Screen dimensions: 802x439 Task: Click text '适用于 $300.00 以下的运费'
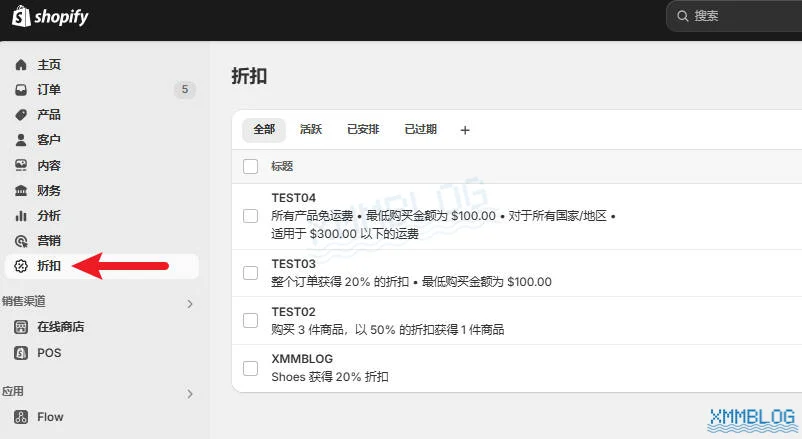click(x=345, y=234)
